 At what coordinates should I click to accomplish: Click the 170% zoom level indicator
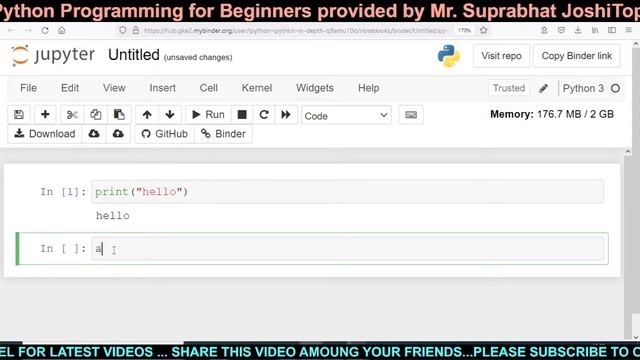tap(464, 30)
